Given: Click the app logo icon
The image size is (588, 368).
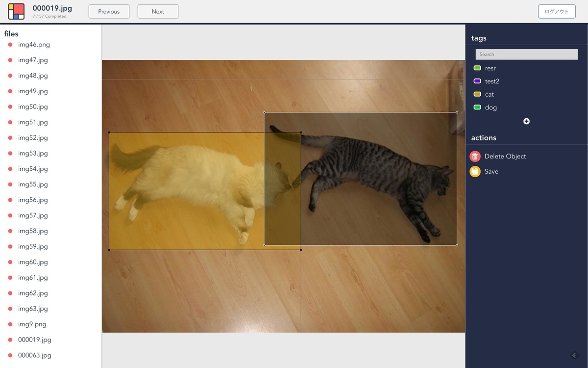Looking at the screenshot, I should tap(16, 11).
